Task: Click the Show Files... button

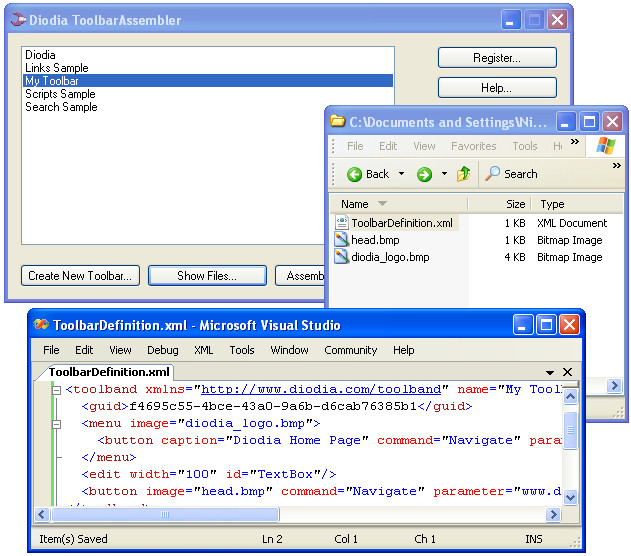Action: [207, 276]
